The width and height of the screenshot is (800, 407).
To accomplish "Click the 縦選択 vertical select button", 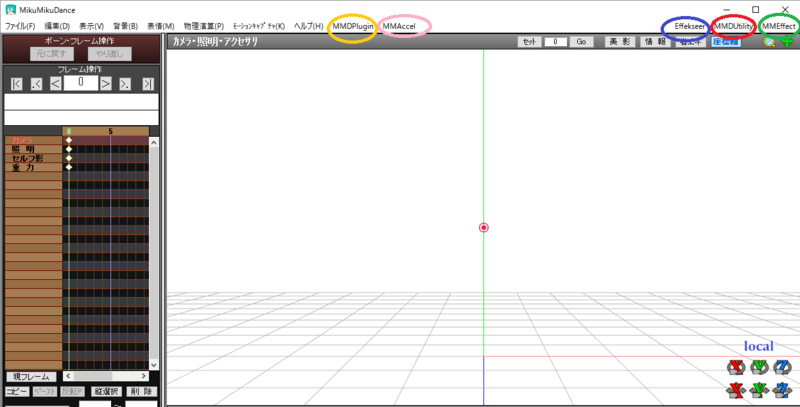I will 106,392.
